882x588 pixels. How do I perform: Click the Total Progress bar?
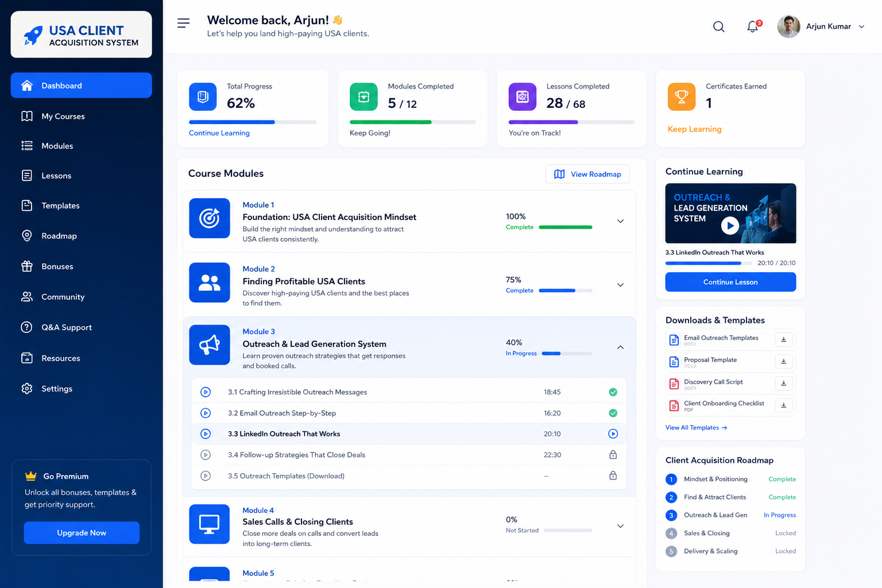pos(253,122)
